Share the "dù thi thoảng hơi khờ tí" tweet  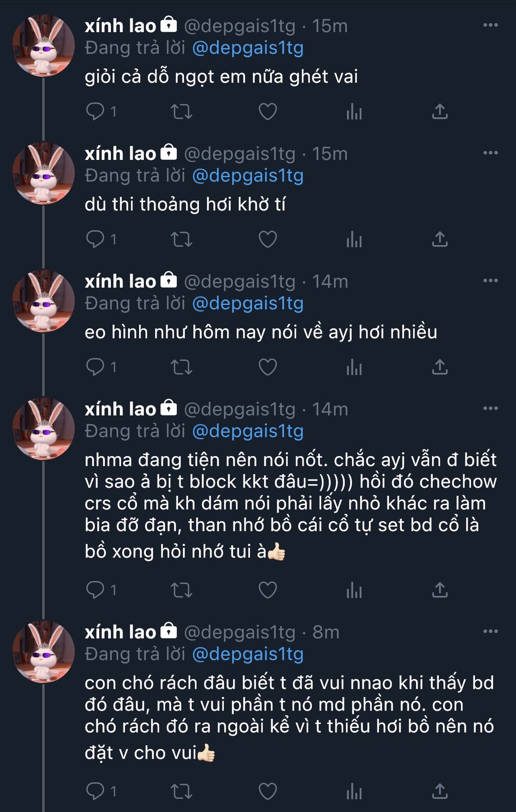coord(440,239)
